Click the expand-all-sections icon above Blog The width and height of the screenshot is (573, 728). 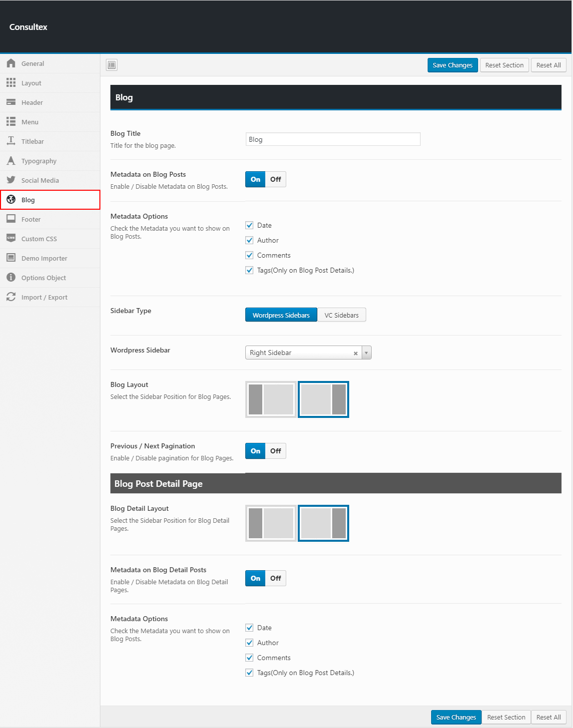click(x=112, y=65)
